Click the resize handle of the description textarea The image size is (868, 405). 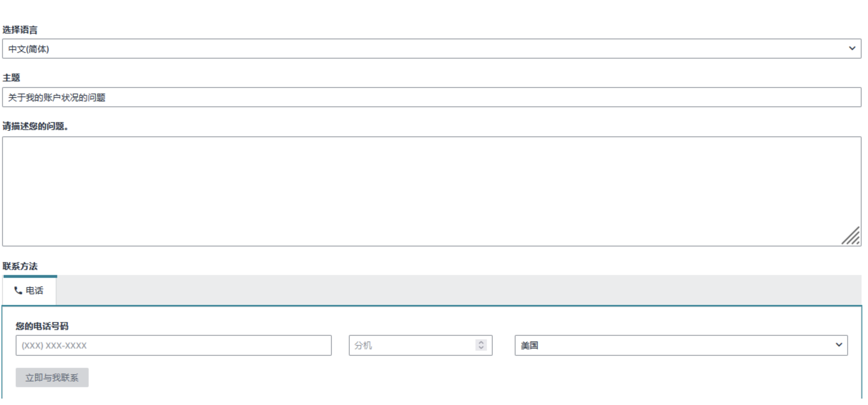pyautogui.click(x=850, y=236)
